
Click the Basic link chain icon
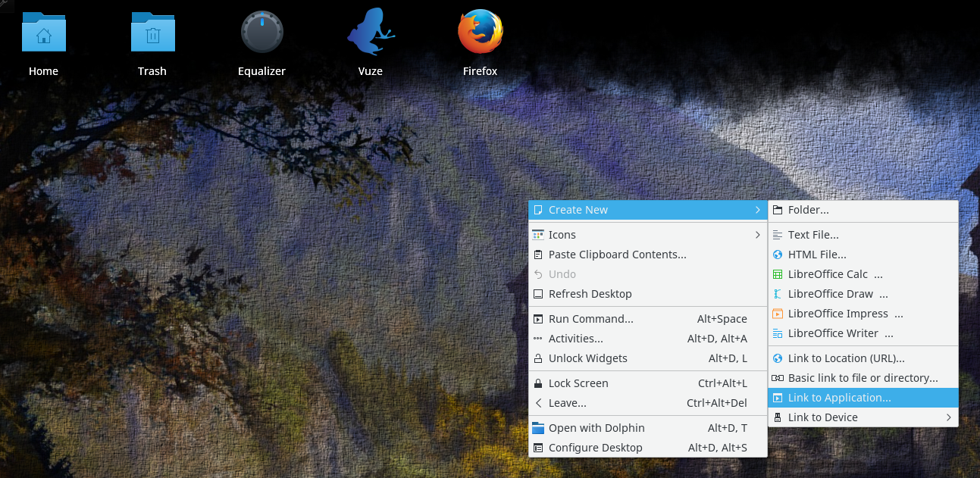pyautogui.click(x=778, y=378)
